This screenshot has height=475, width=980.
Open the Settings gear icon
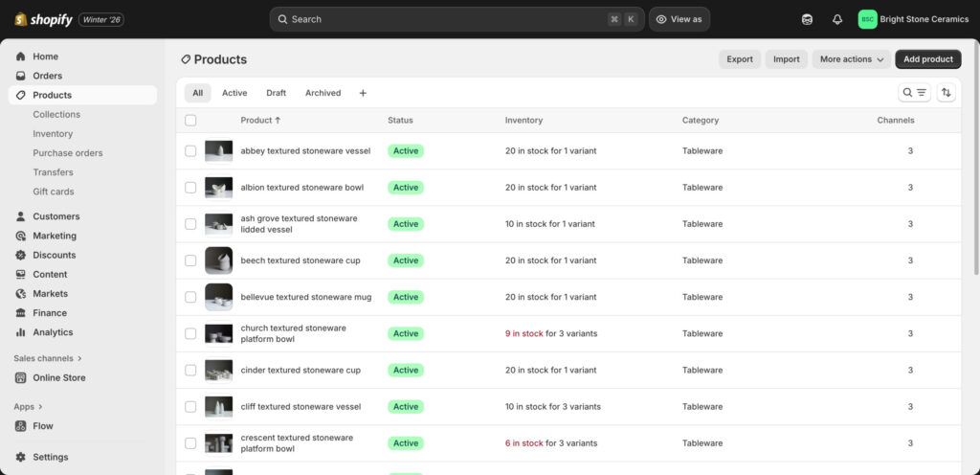pyautogui.click(x=21, y=457)
